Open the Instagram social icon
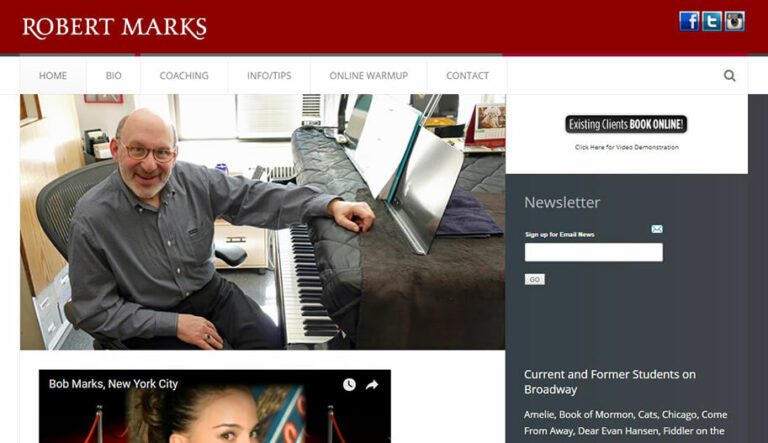Viewport: 768px width, 443px height. pos(735,22)
